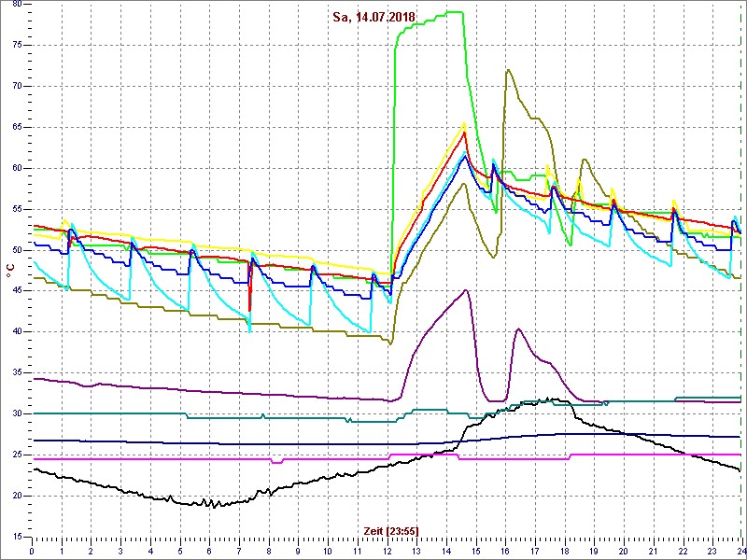Image resolution: width=747 pixels, height=560 pixels.
Task: Click hour 18 on the time axis
Action: [x=565, y=550]
